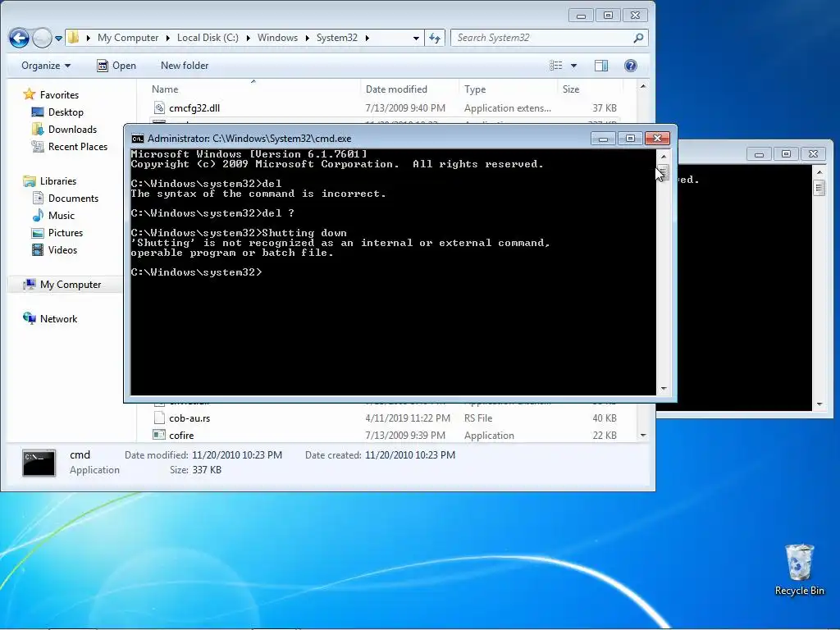Viewport: 840px width, 630px height.
Task: Select Favorites in the navigation pane
Action: (52, 95)
